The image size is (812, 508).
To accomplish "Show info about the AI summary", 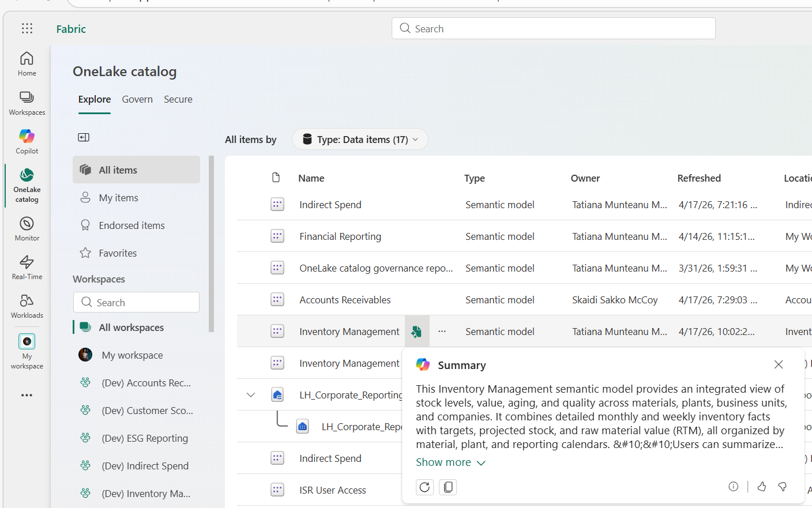I will 734,487.
